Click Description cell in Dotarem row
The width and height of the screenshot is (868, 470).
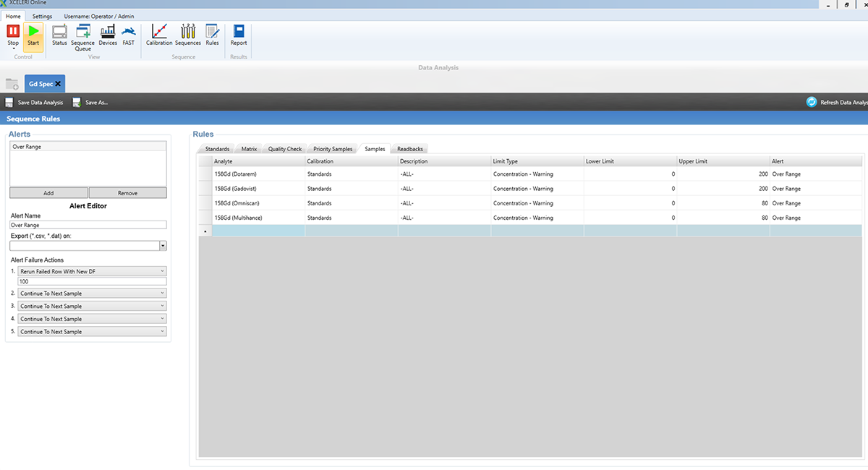tap(444, 174)
